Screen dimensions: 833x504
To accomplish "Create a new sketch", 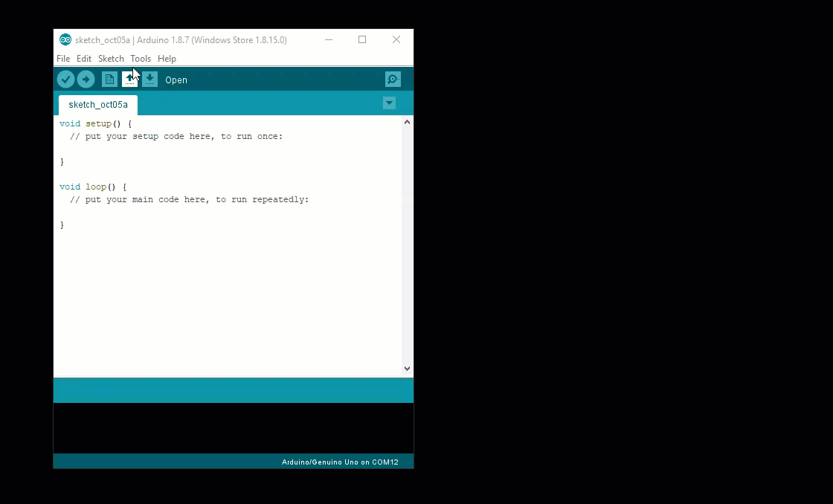I will [x=108, y=79].
